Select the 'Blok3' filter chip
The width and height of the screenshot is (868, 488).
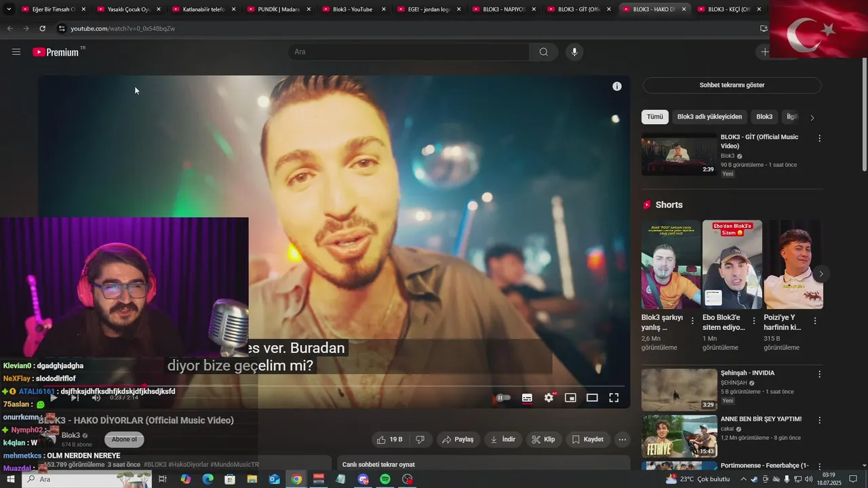point(764,117)
